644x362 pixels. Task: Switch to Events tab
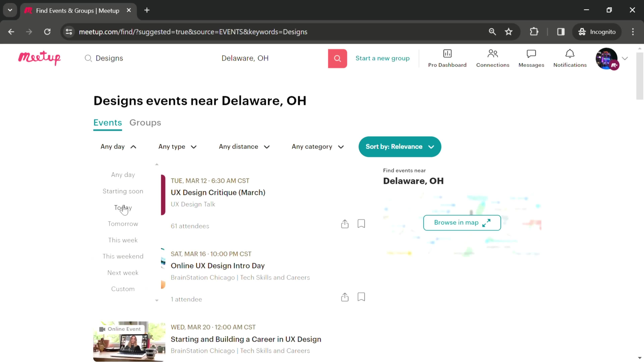pyautogui.click(x=108, y=123)
